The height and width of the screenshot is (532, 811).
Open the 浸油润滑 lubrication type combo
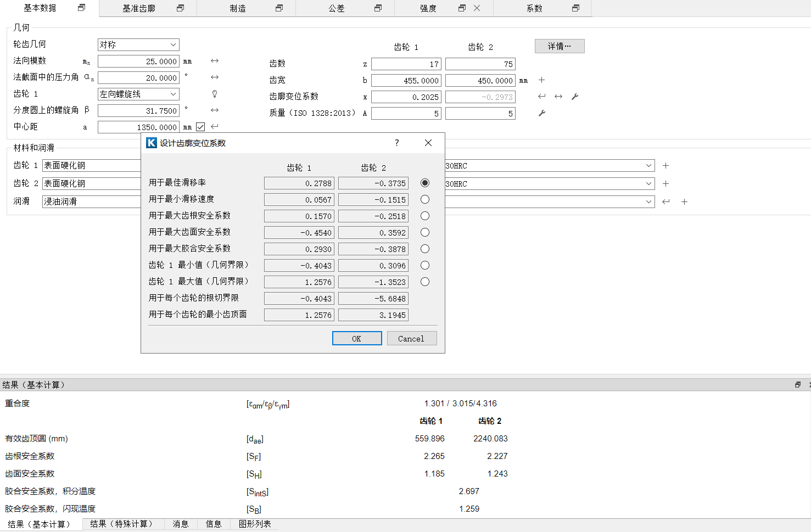[92, 201]
